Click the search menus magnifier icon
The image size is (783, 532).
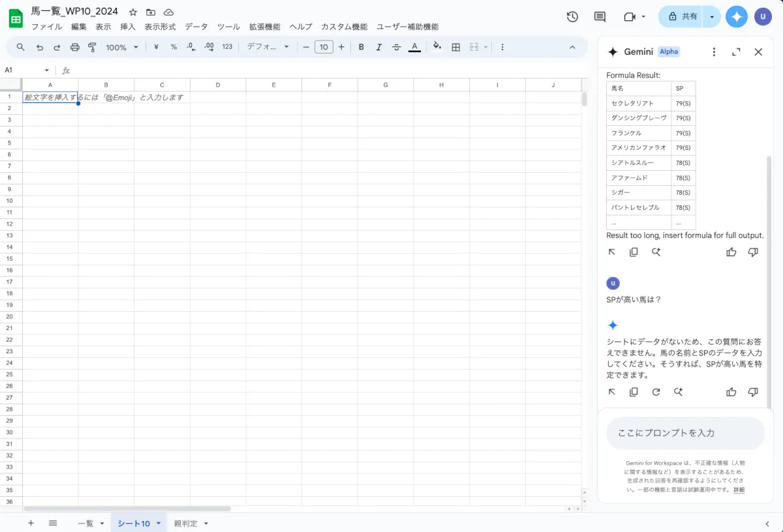pos(21,47)
